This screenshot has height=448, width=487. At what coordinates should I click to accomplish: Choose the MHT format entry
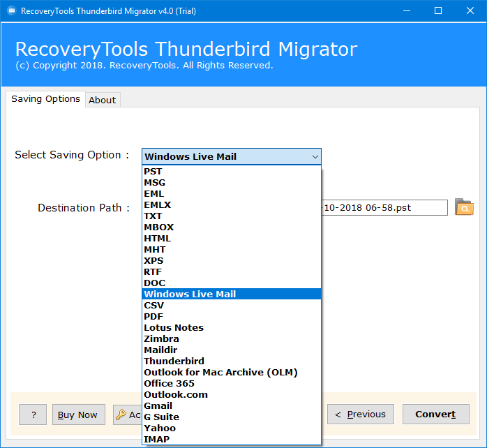pyautogui.click(x=232, y=250)
